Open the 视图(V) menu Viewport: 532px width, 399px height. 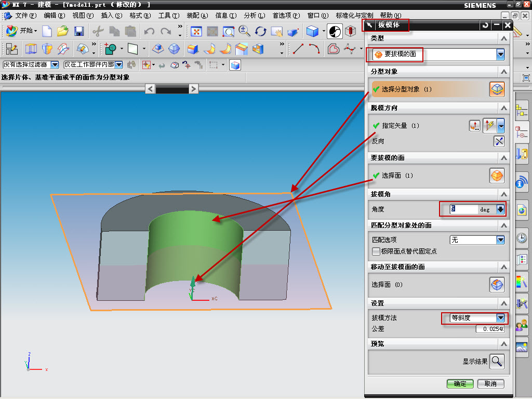83,16
